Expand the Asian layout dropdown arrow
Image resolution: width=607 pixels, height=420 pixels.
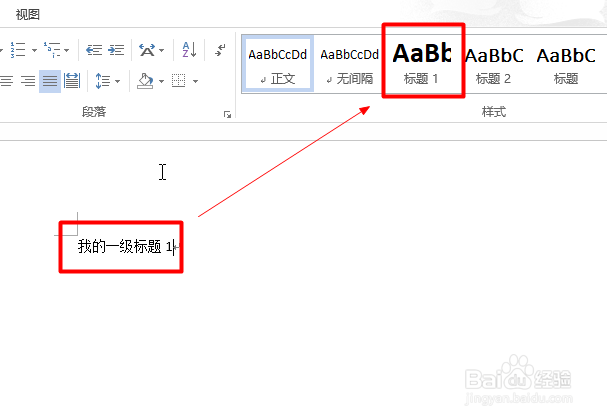[x=162, y=50]
